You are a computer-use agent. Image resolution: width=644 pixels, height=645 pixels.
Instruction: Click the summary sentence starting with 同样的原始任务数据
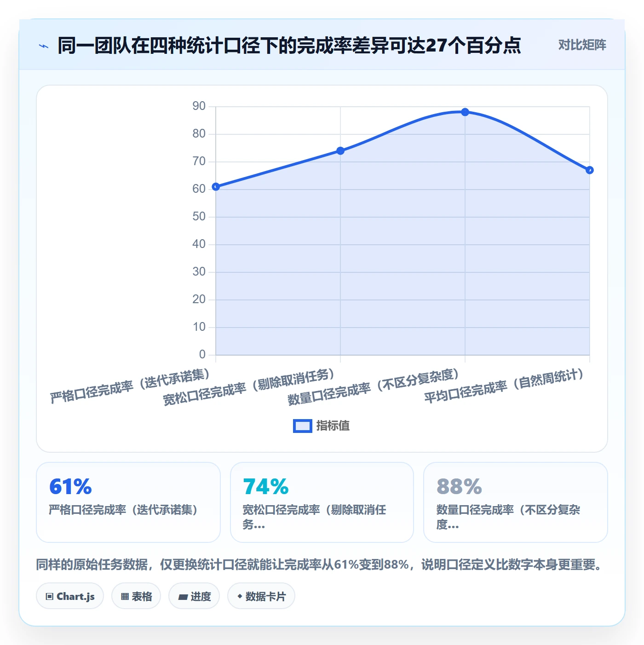tap(319, 564)
